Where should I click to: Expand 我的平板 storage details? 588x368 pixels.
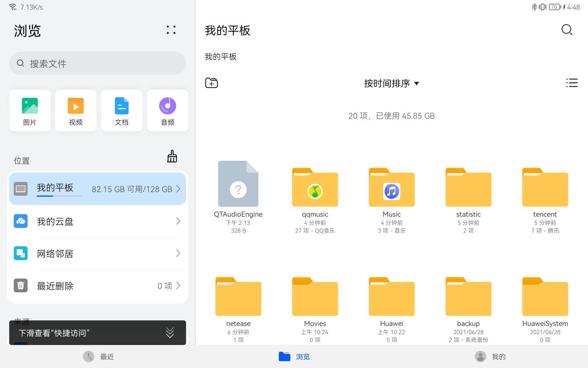click(x=178, y=188)
